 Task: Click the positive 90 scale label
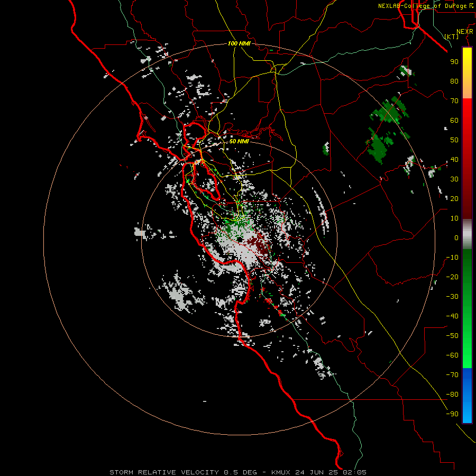coord(454,62)
